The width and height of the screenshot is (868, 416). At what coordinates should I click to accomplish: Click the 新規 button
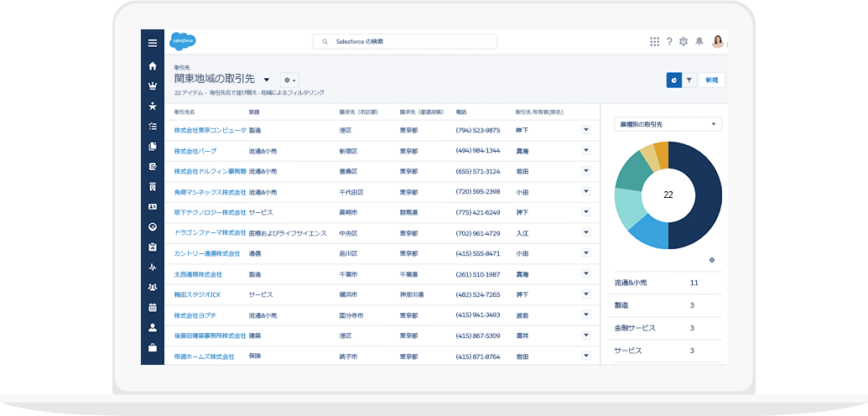(711, 80)
